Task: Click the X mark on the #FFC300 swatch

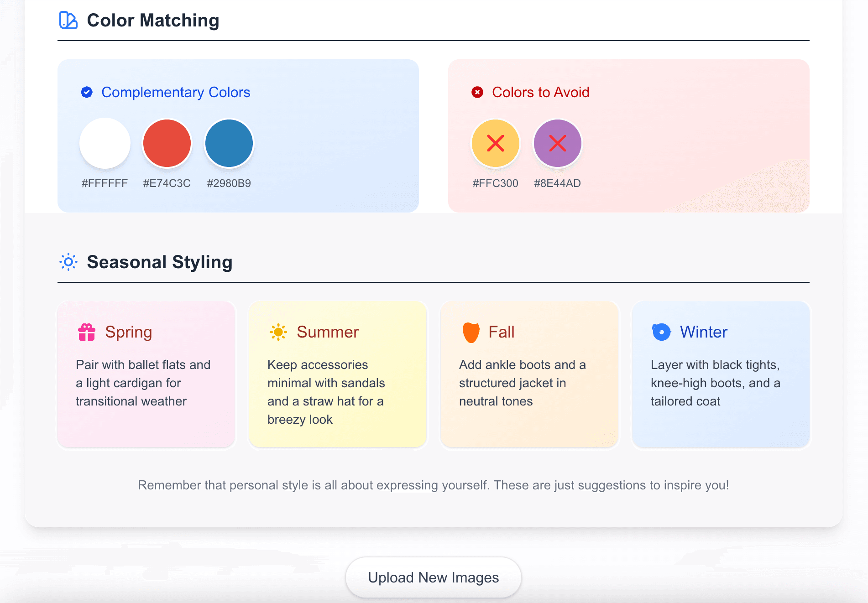Action: tap(495, 143)
